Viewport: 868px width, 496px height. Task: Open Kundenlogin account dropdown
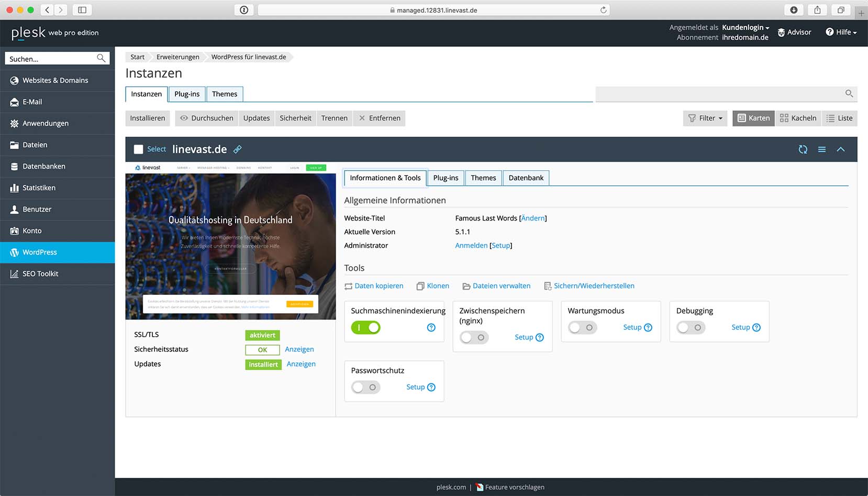[x=745, y=27]
